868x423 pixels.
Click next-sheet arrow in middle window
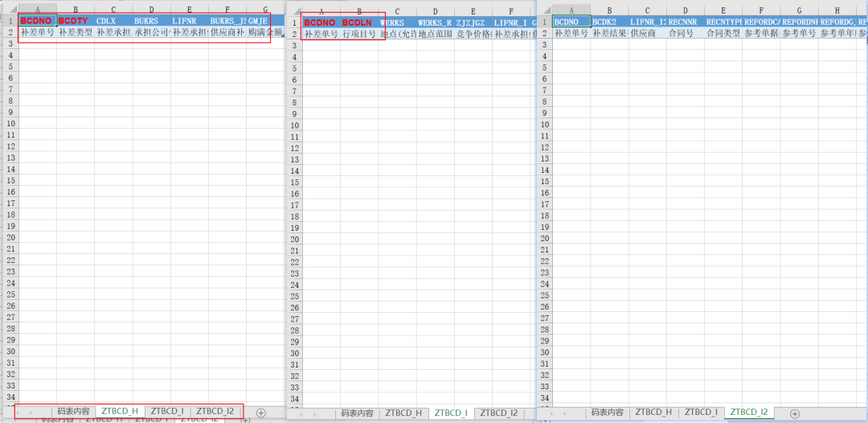point(316,413)
